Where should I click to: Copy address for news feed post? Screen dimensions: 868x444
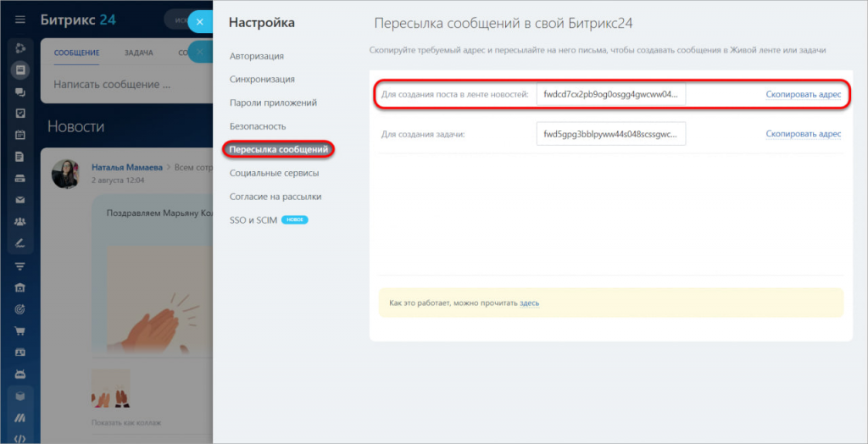tap(804, 95)
